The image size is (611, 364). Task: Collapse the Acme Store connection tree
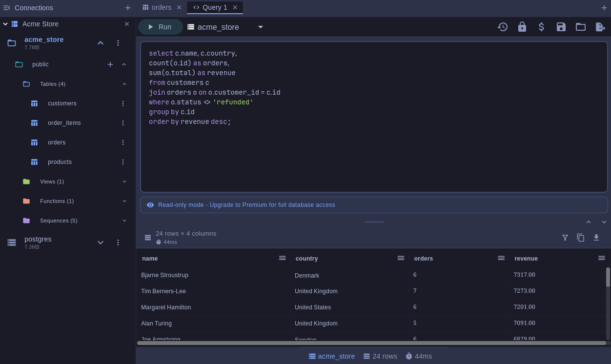[x=5, y=24]
